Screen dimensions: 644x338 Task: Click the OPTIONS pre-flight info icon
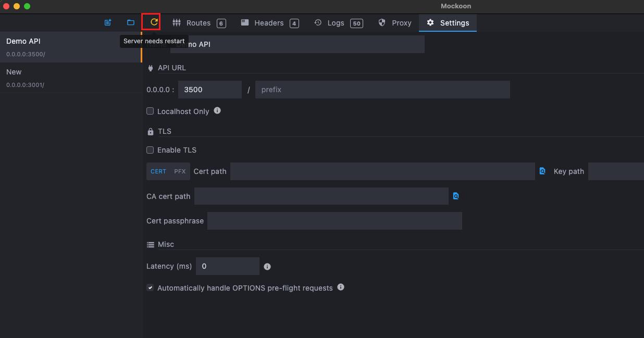point(341,287)
